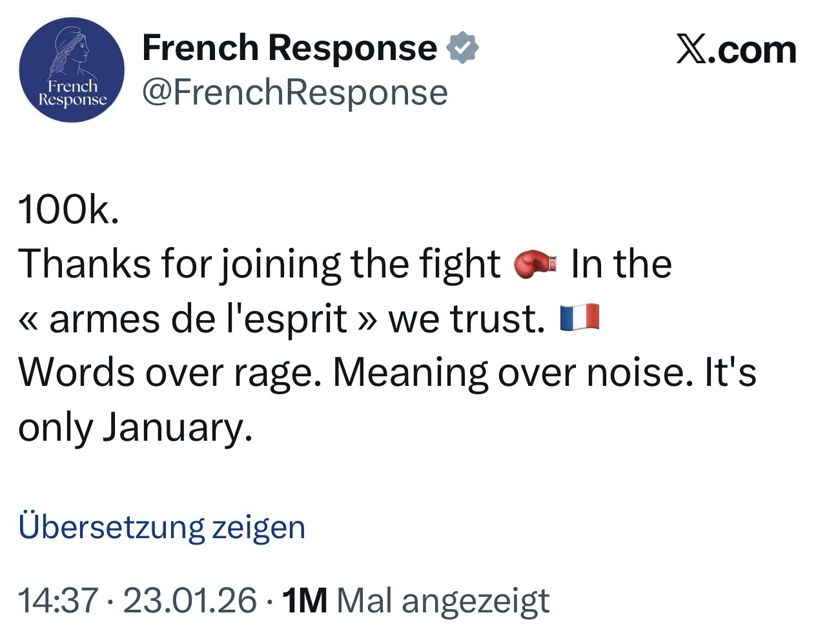
Task: Open the 1M view count
Action: click(x=305, y=600)
